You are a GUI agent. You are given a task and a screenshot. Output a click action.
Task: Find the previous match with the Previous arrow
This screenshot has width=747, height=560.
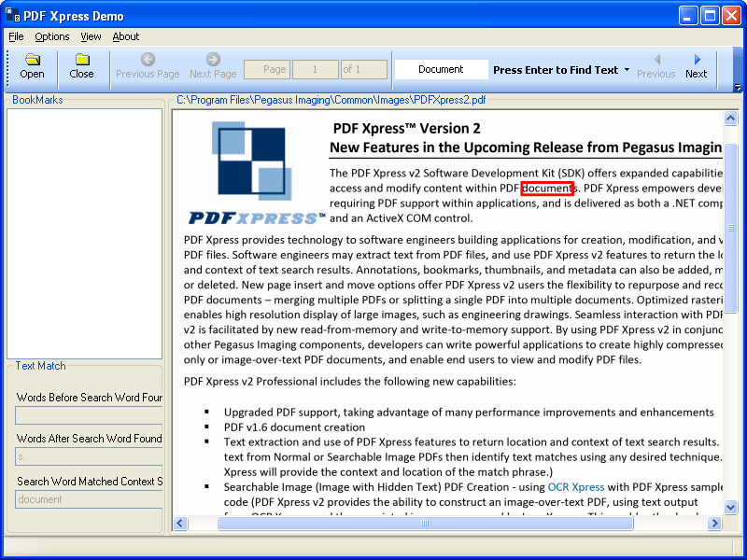(657, 60)
